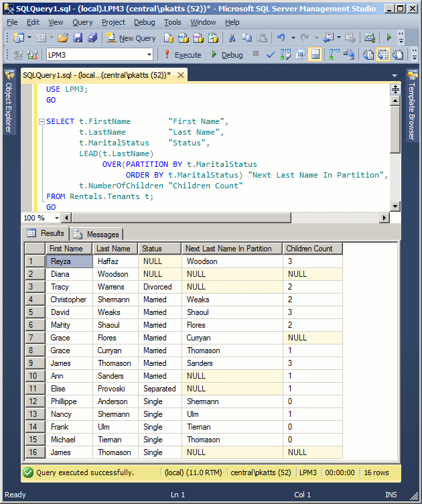
Task: Click the Open File folder icon
Action: (63, 38)
